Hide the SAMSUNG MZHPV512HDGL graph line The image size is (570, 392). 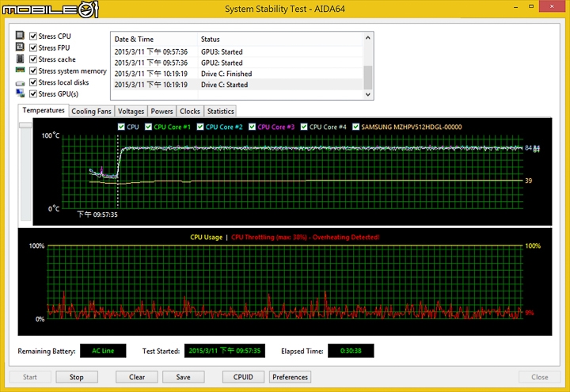click(x=356, y=127)
